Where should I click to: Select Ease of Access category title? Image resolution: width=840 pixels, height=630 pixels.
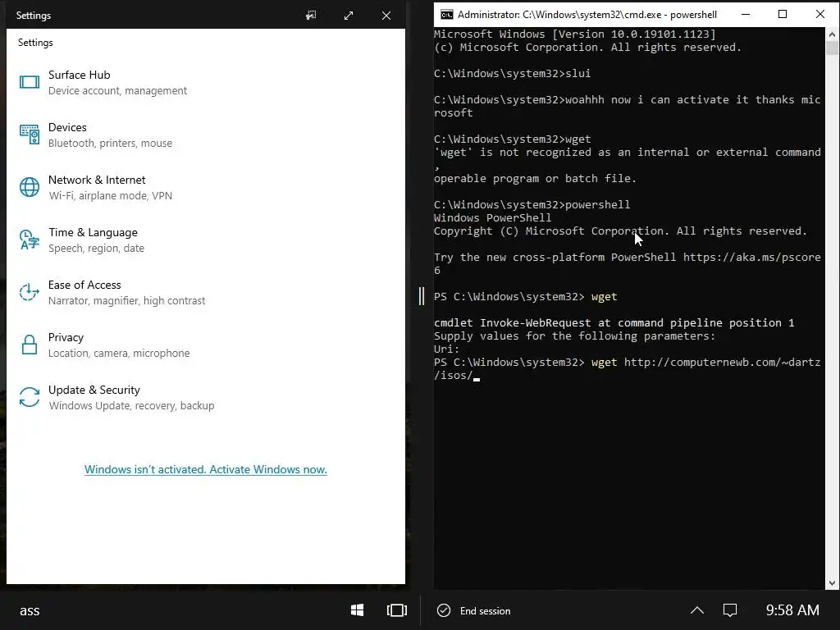tap(84, 285)
